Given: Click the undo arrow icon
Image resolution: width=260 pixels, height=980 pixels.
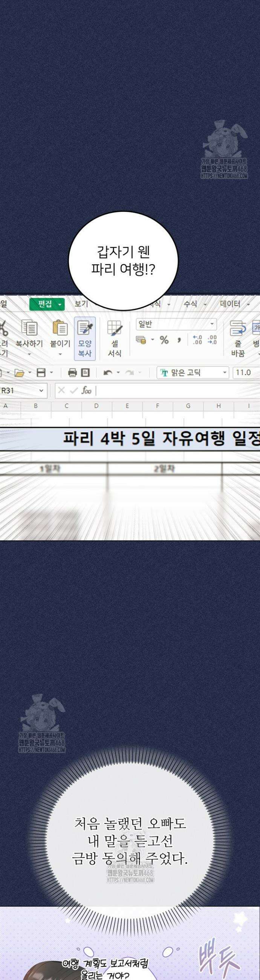Looking at the screenshot, I should (x=108, y=373).
